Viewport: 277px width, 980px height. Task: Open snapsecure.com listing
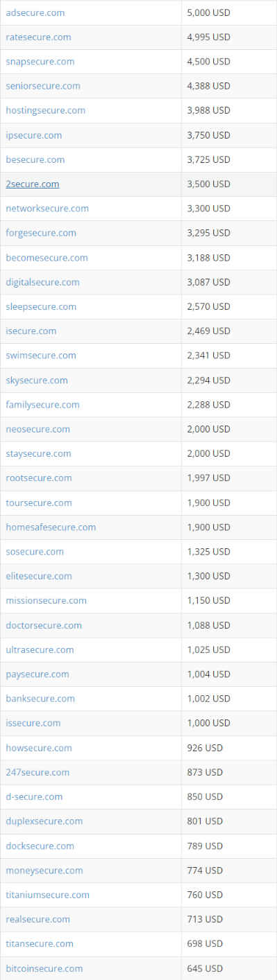coord(40,62)
